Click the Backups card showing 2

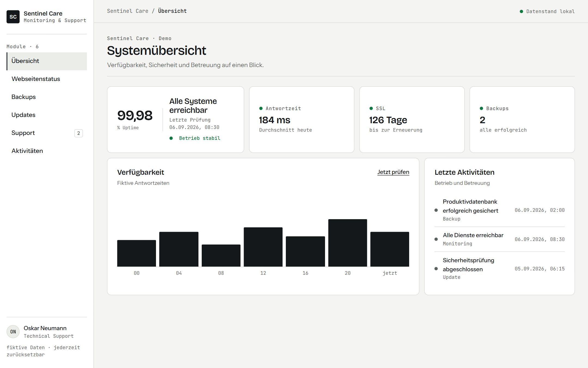tap(522, 120)
